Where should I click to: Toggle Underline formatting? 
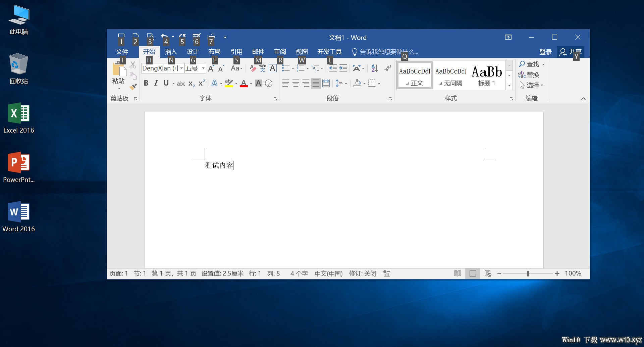point(166,83)
